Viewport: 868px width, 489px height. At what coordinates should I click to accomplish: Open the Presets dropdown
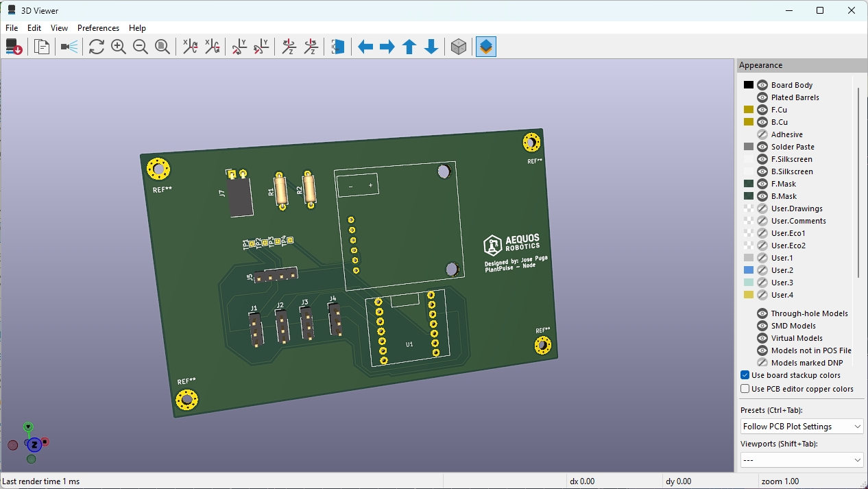(x=801, y=427)
